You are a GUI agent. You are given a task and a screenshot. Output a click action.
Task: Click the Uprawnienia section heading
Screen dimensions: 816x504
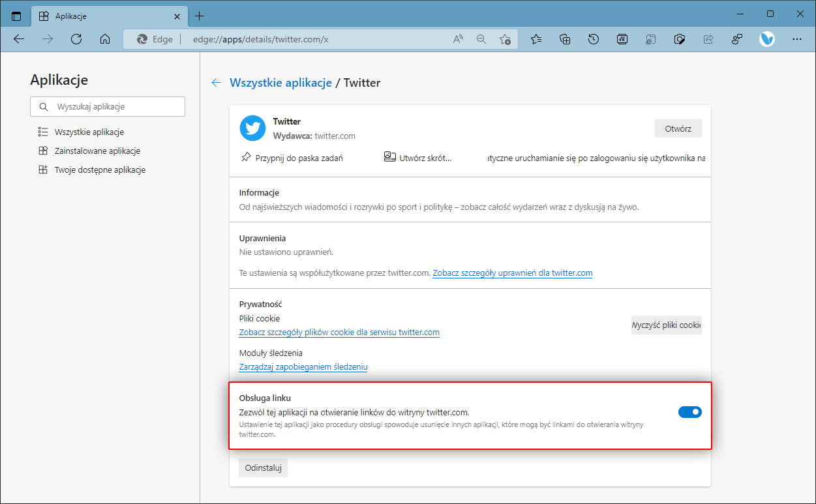262,238
